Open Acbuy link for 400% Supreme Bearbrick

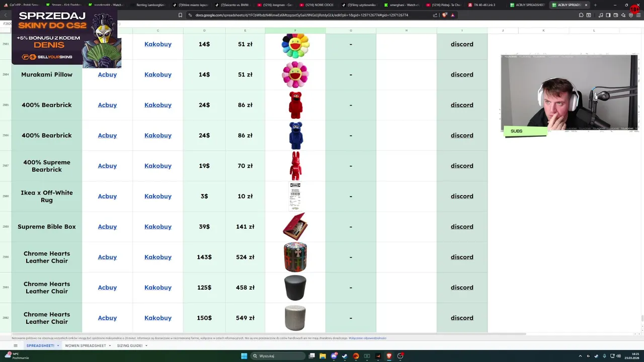click(x=107, y=166)
